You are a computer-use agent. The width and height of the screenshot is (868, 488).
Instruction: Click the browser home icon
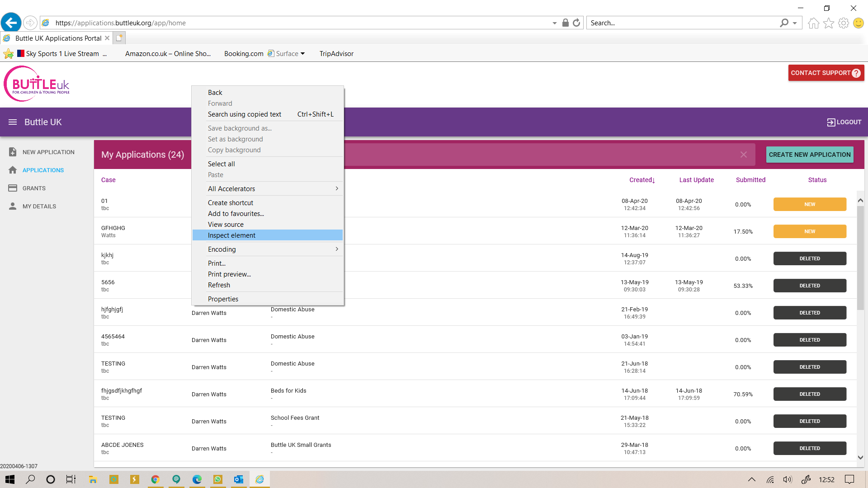pyautogui.click(x=813, y=23)
